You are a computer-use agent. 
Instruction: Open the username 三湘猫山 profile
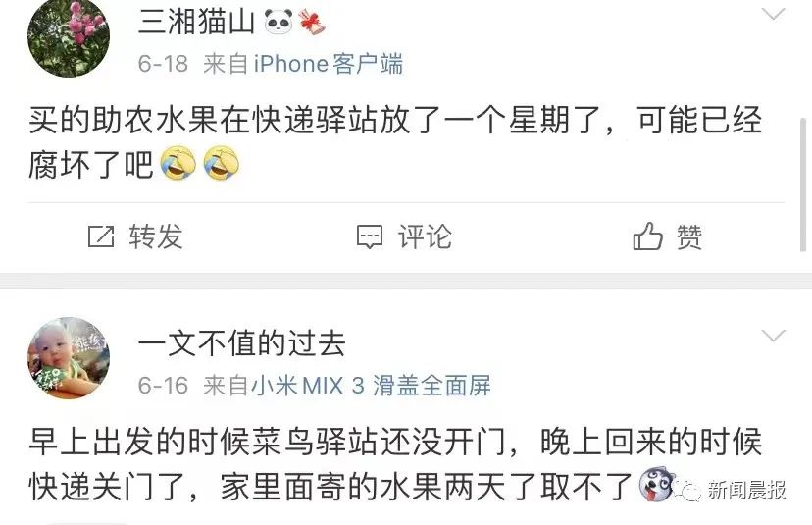pos(196,23)
